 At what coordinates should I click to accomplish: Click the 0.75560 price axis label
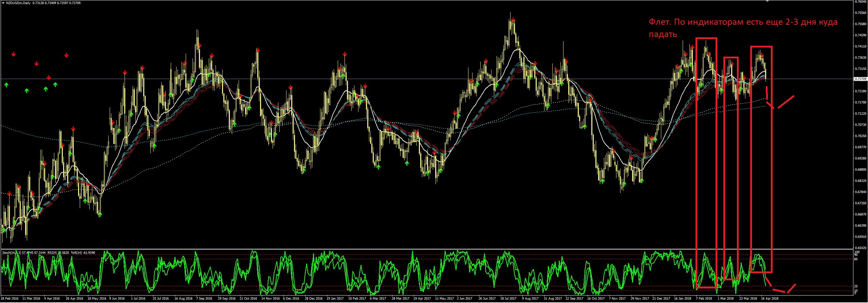[x=861, y=13]
